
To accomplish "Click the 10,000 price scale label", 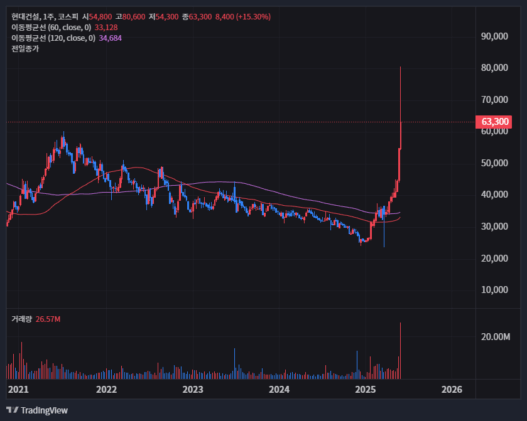I will click(494, 290).
